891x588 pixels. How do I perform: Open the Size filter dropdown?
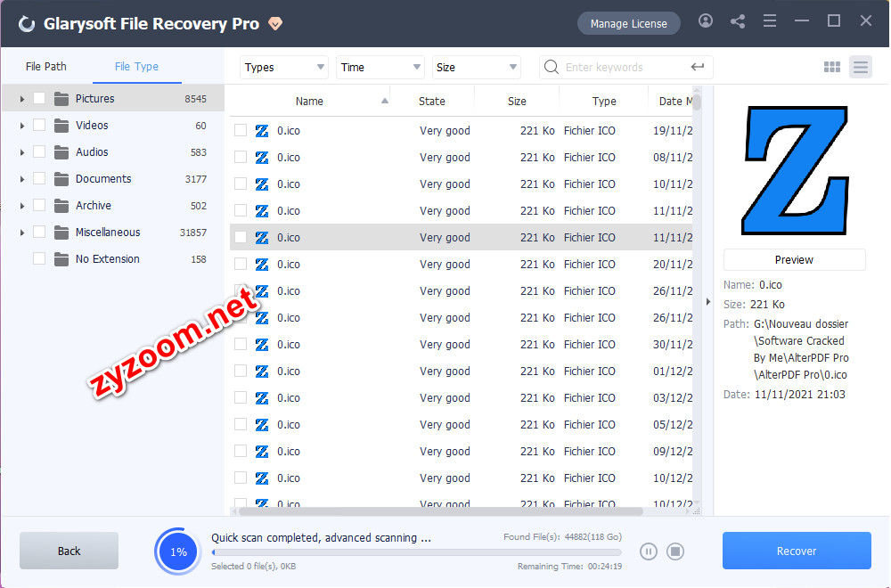tap(476, 67)
